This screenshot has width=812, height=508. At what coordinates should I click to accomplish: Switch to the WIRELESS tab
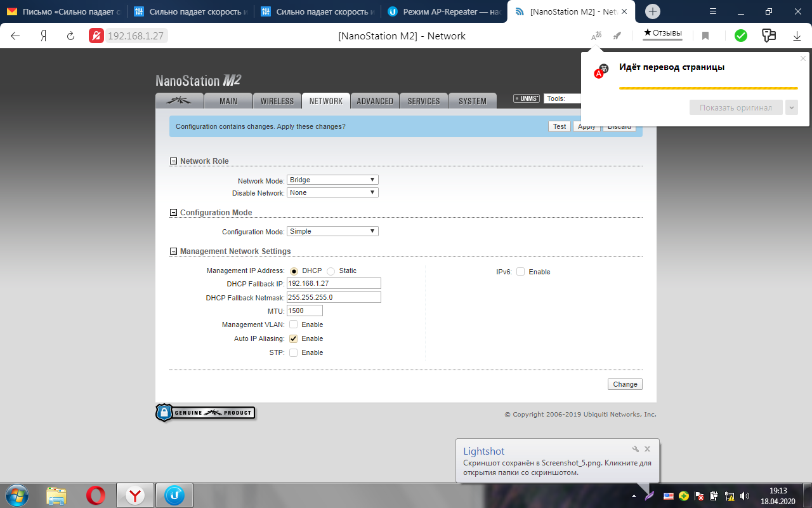click(x=277, y=101)
